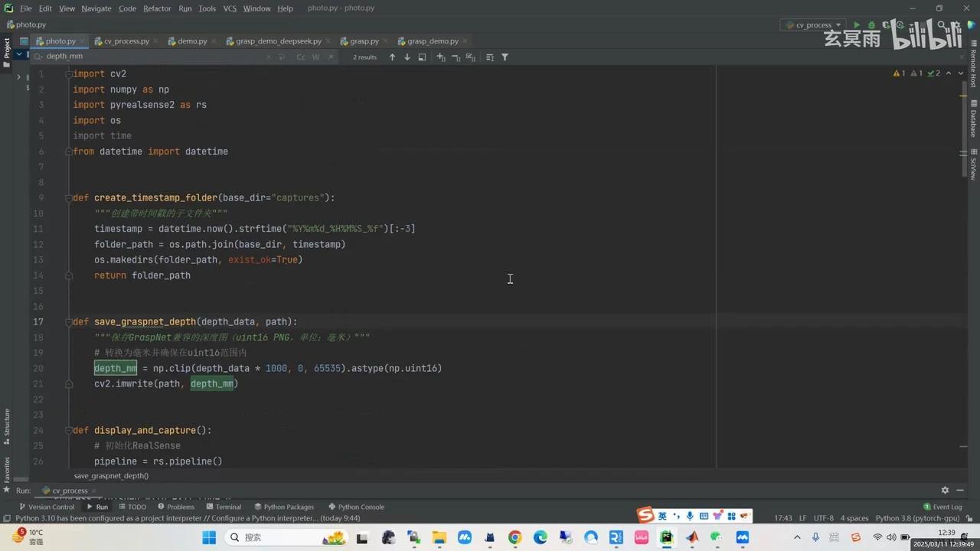The height and width of the screenshot is (551, 980).
Task: Collapse the save_graspnet_depth function fold
Action: pyautogui.click(x=68, y=321)
